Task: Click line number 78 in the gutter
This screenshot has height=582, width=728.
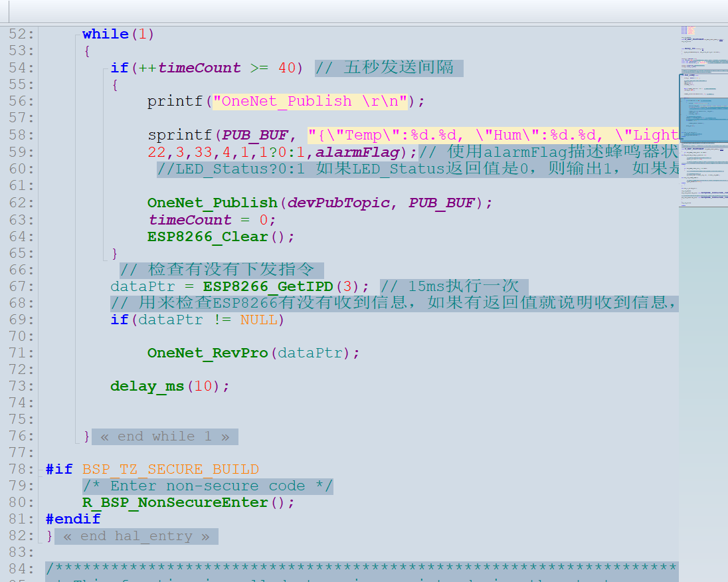Action: (x=21, y=470)
